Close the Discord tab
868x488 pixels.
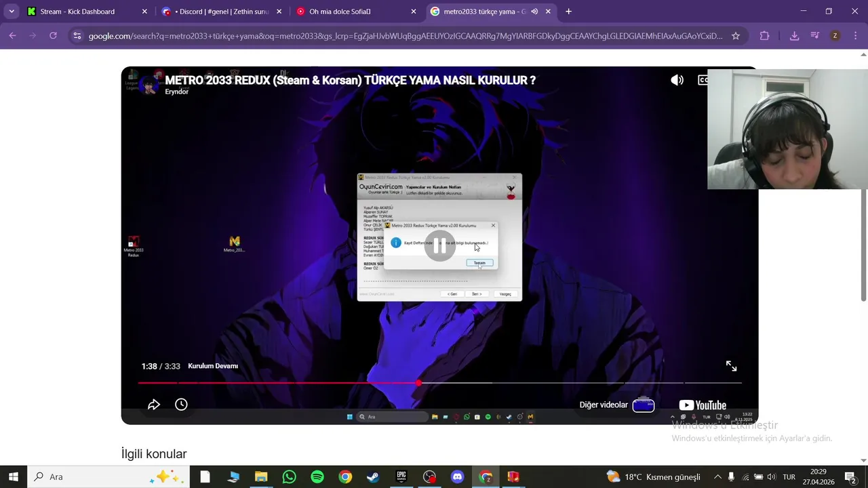click(x=279, y=12)
